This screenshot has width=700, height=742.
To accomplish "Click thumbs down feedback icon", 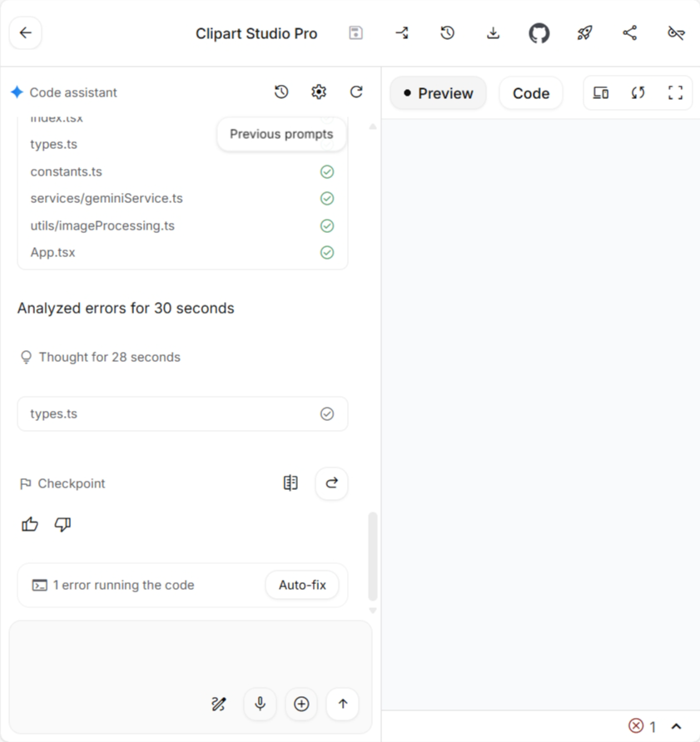I will 62,524.
